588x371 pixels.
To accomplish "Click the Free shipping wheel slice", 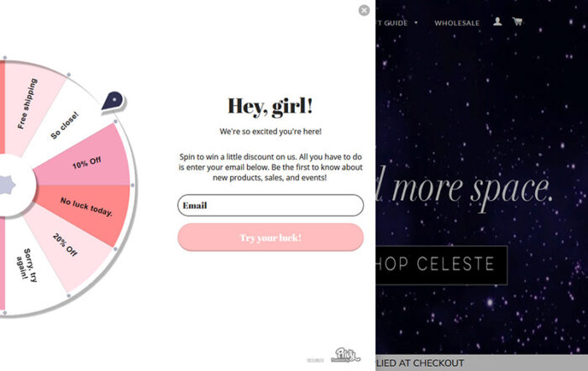I will pyautogui.click(x=28, y=105).
